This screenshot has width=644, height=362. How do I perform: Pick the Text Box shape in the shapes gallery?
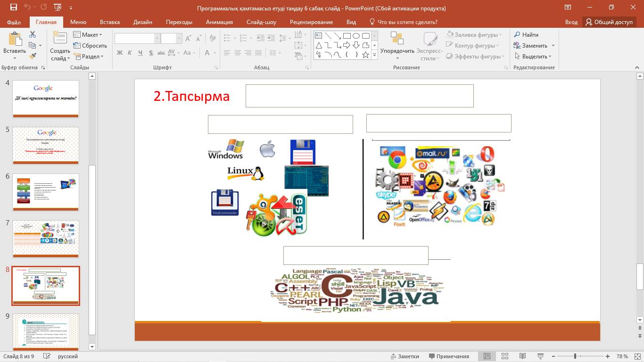click(318, 35)
